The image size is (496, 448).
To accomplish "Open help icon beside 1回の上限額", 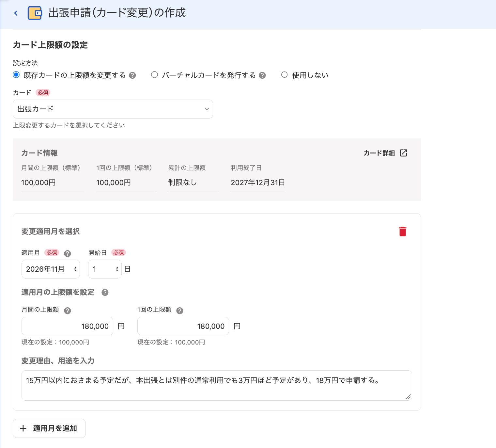I will click(179, 311).
